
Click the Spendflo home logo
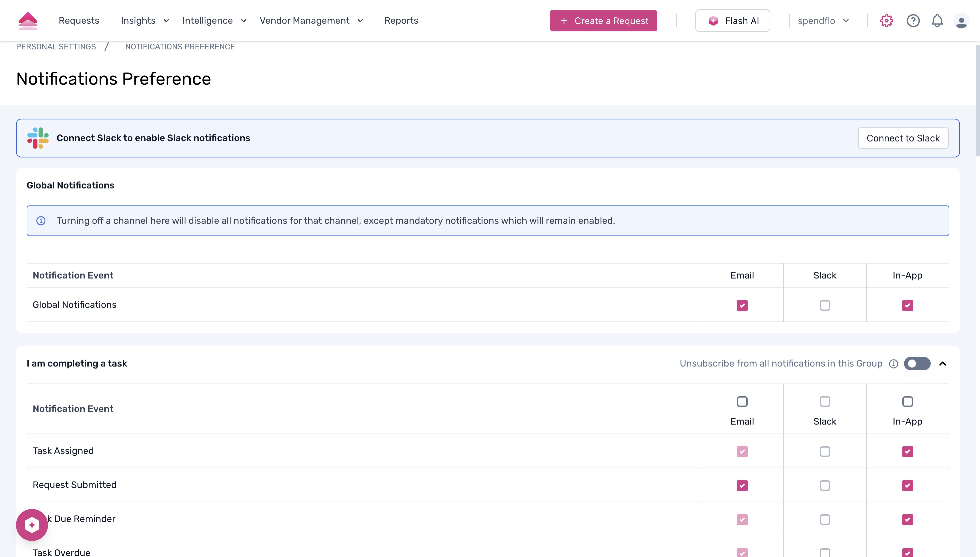pyautogui.click(x=28, y=20)
